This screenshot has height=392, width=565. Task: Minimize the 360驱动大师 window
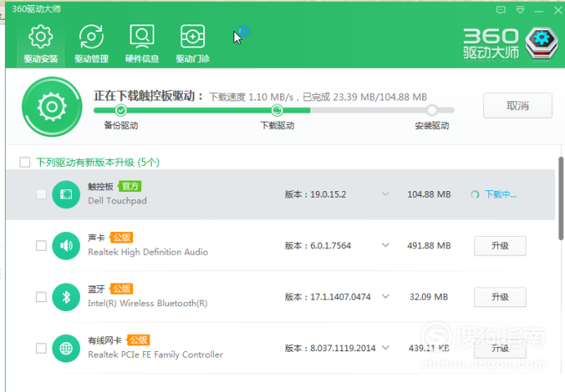539,11
